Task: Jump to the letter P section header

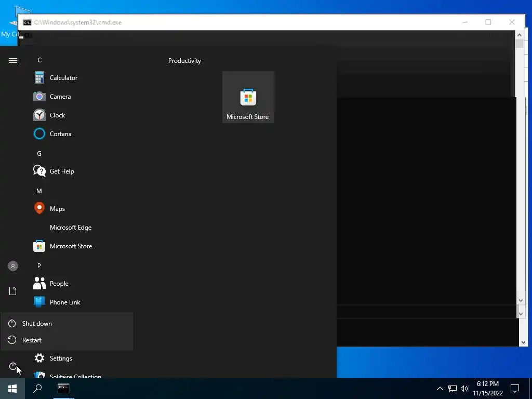Action: point(39,265)
